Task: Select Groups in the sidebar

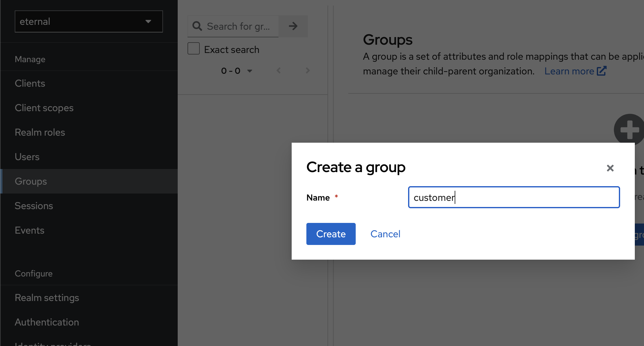Action: [89, 181]
